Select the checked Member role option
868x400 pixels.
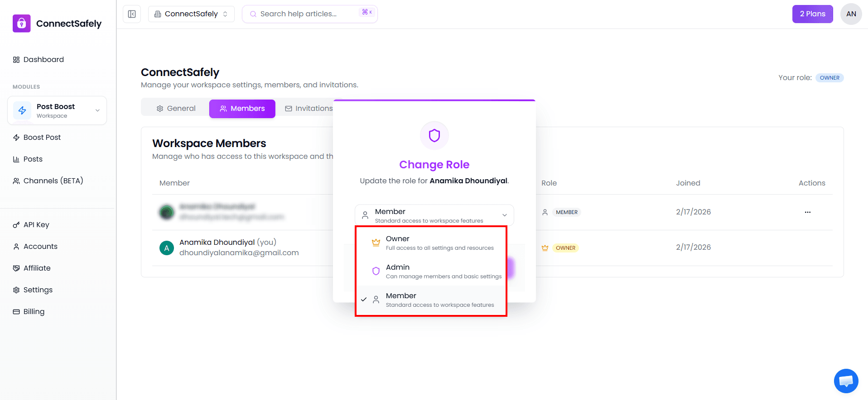coord(430,300)
